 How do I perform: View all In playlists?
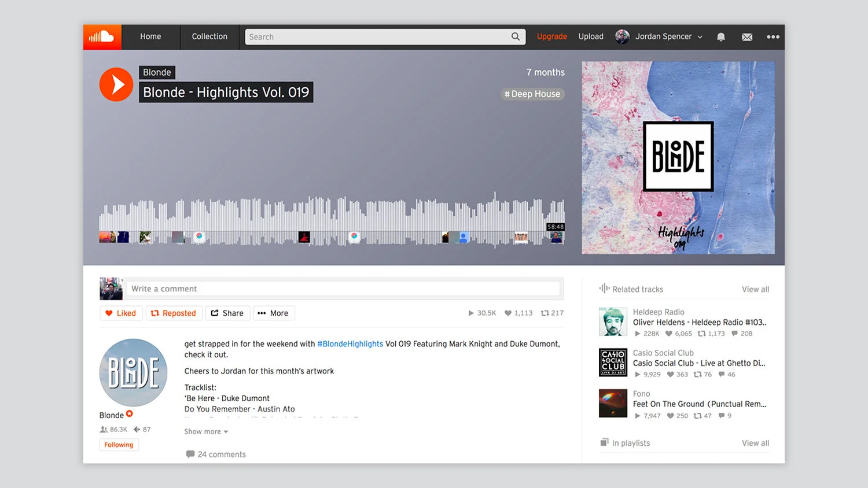(x=755, y=443)
